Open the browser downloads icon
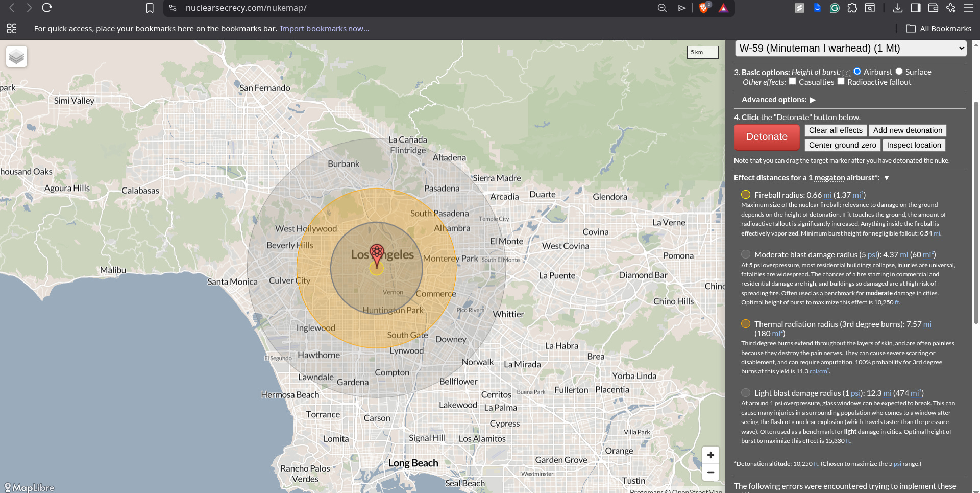The image size is (980, 493). 898,8
